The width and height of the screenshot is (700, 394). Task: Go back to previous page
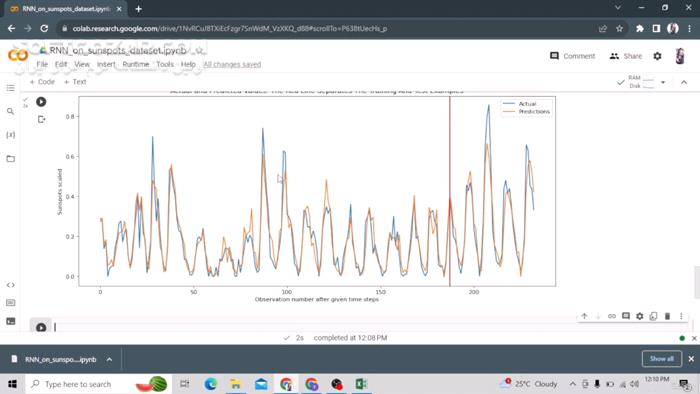(12, 29)
